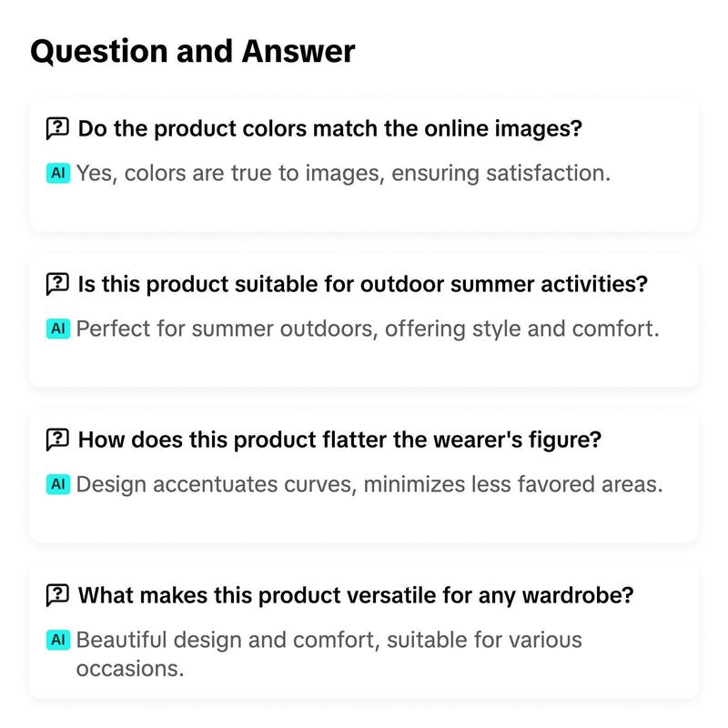Click the question icon beside outdoor summer activities
The width and height of the screenshot is (728, 728).
[x=57, y=284]
